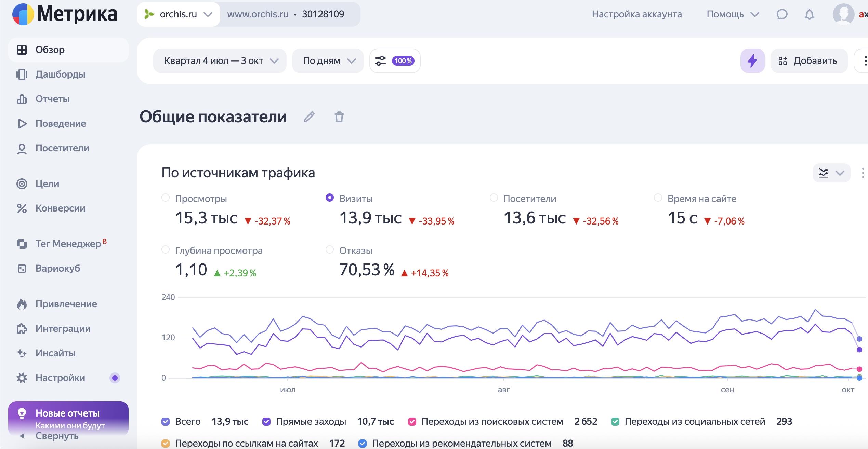Open the chat speech bubble icon

(782, 14)
